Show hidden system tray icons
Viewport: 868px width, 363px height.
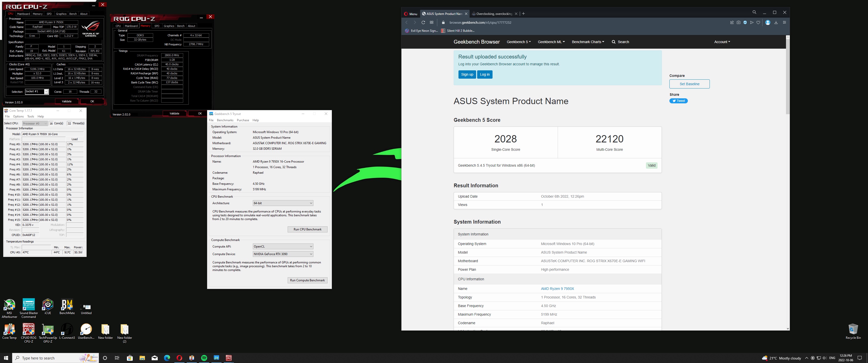click(806, 358)
